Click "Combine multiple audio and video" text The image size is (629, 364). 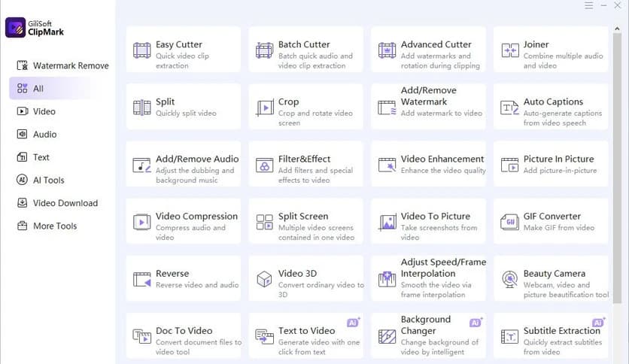pos(564,61)
